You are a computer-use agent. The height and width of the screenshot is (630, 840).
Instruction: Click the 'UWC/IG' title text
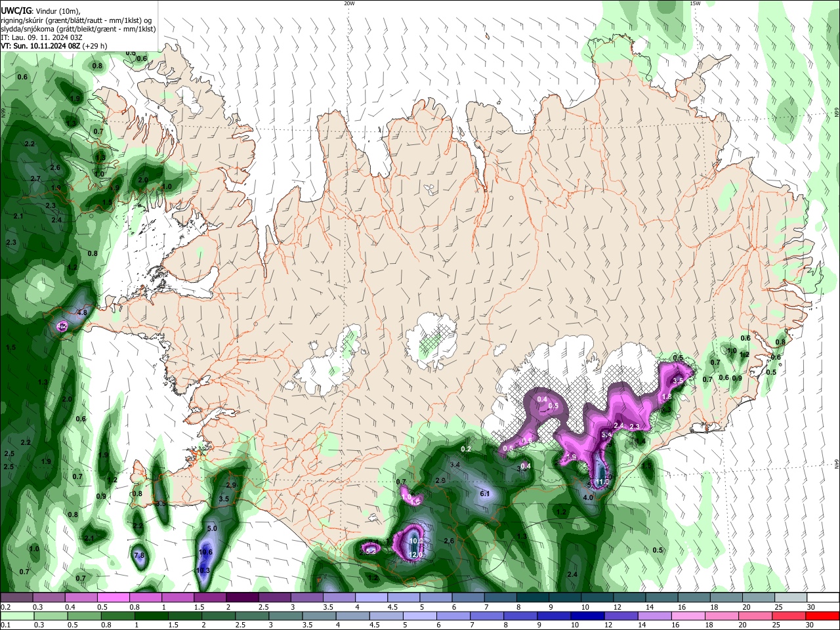(x=16, y=10)
